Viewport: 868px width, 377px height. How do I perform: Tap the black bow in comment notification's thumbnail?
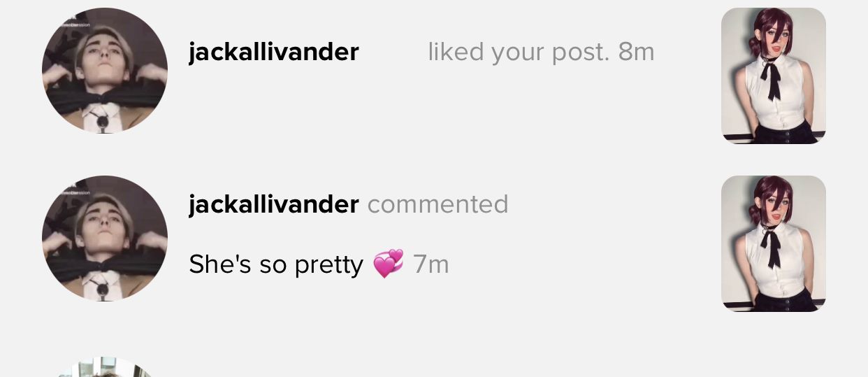tap(772, 246)
